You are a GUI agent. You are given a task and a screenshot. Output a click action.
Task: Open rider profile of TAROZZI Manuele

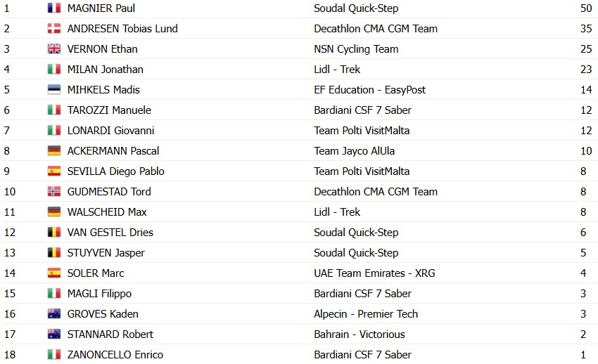109,110
